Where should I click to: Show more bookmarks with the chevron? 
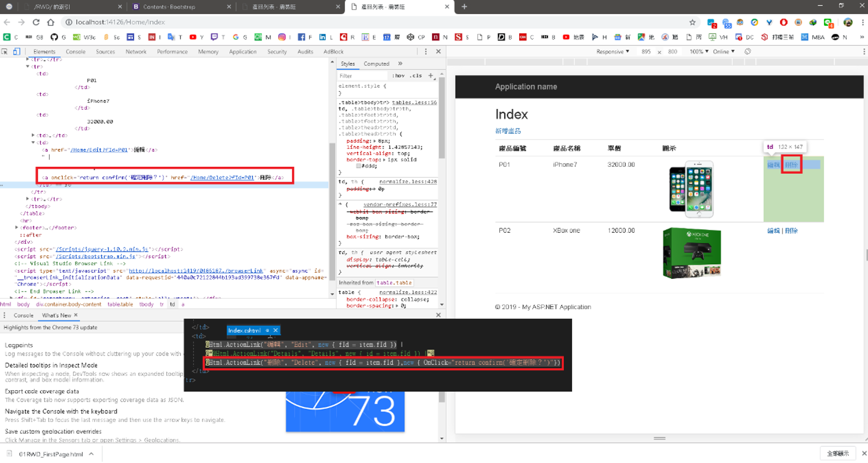862,37
